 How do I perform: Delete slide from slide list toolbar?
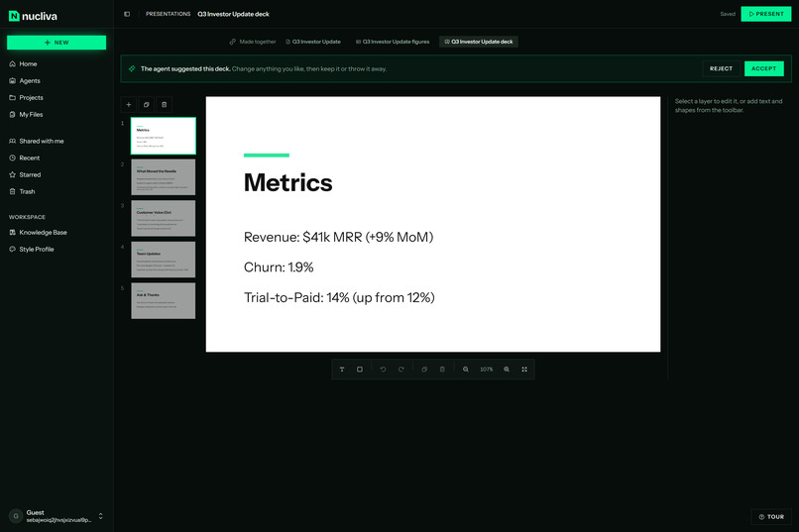tap(165, 105)
